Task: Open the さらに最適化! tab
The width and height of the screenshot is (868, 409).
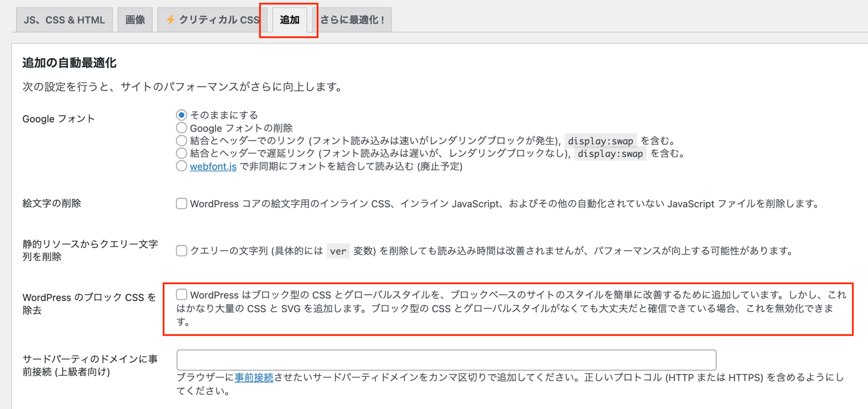Action: coord(353,19)
